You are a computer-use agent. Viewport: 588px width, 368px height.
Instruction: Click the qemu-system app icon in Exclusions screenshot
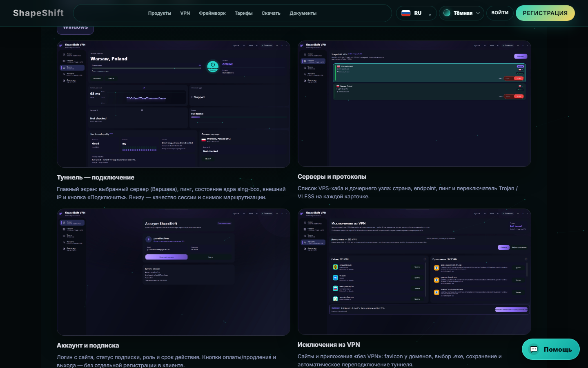click(437, 268)
